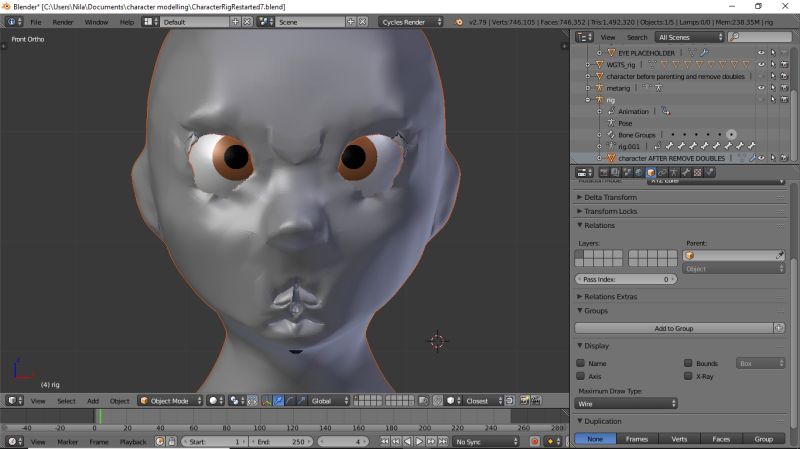800x449 pixels.
Task: Open the Render menu
Action: point(63,22)
